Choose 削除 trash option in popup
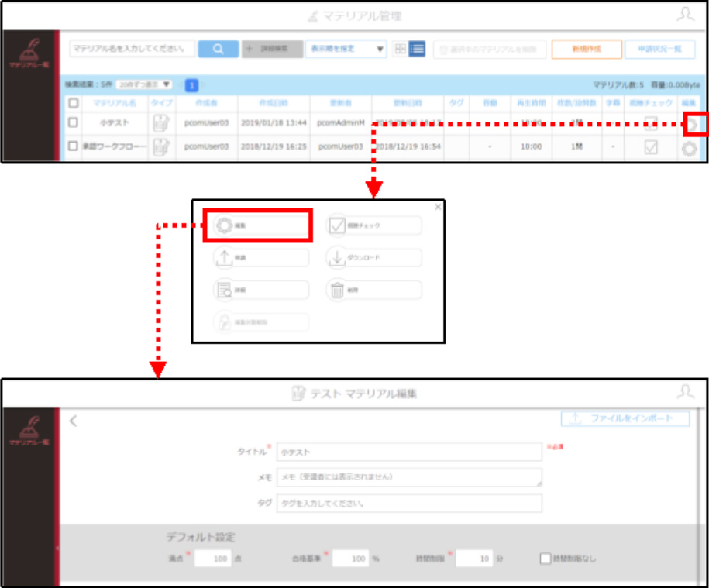 point(374,290)
